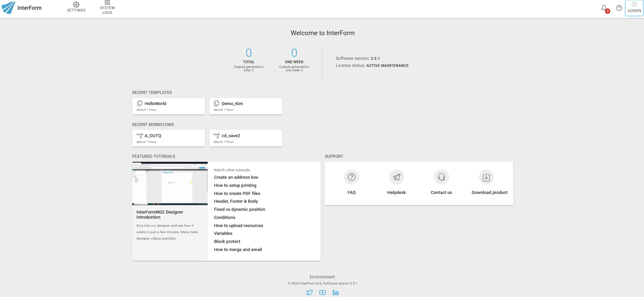Image resolution: width=644 pixels, height=297 pixels.
Task: Click the Contact us label
Action: (x=441, y=193)
